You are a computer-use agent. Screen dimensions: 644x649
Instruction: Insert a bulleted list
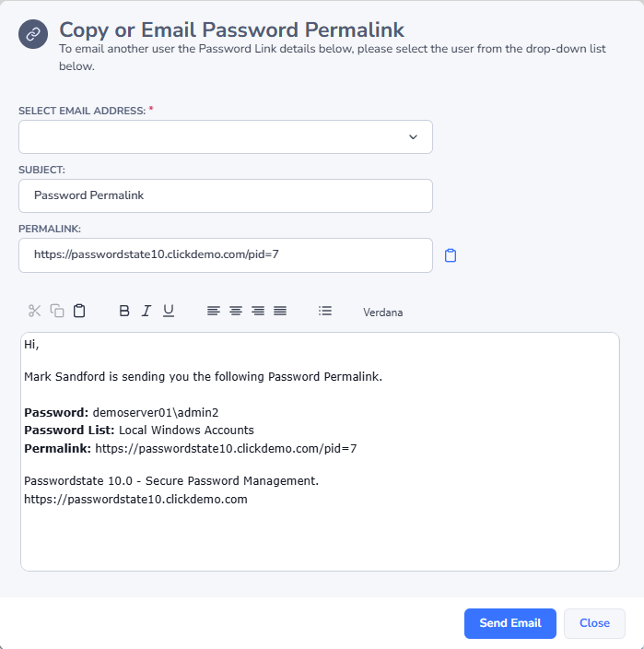[325, 312]
